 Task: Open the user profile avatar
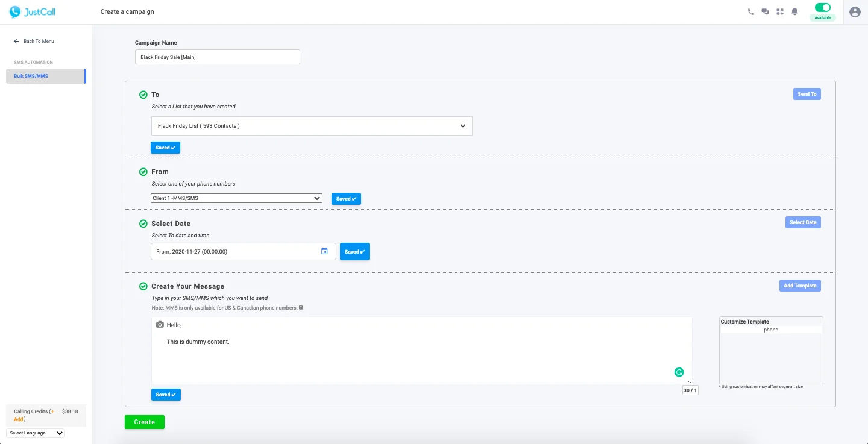coord(854,11)
